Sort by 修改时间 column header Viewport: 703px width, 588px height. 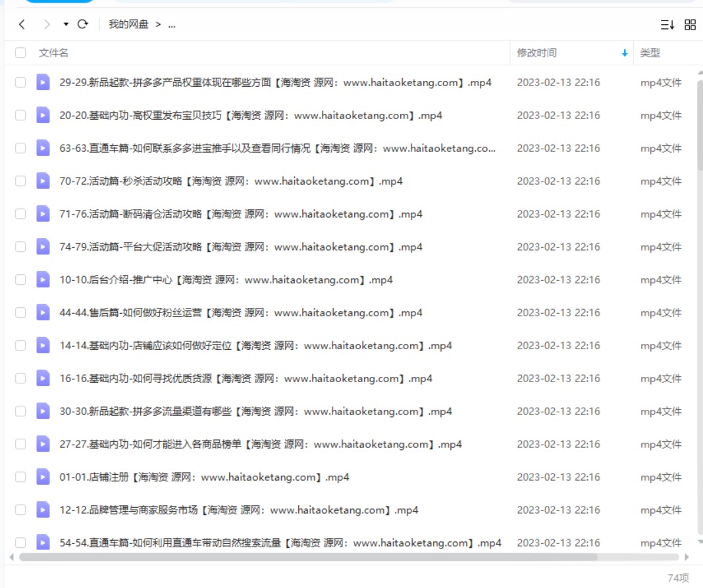point(536,53)
